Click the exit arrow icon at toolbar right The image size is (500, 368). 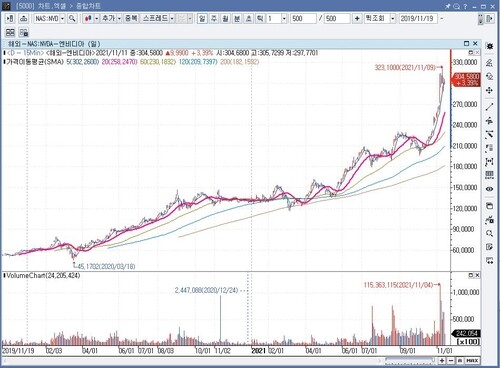(x=490, y=18)
